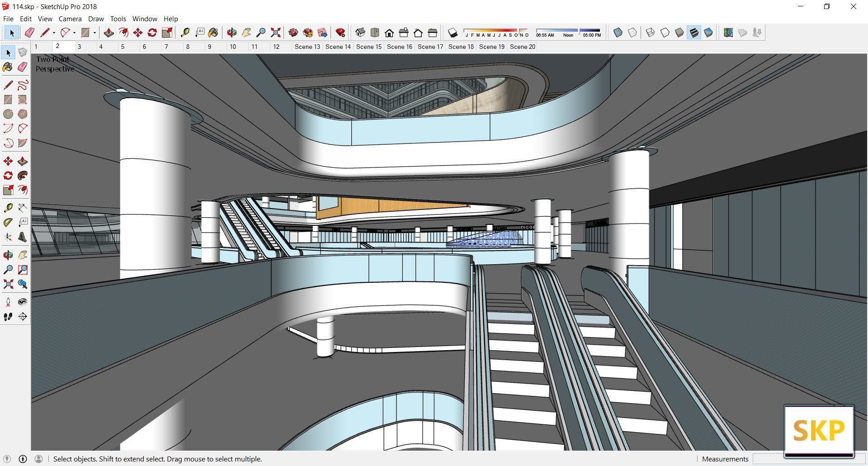Open Line tool dropdown arrow

54,33
